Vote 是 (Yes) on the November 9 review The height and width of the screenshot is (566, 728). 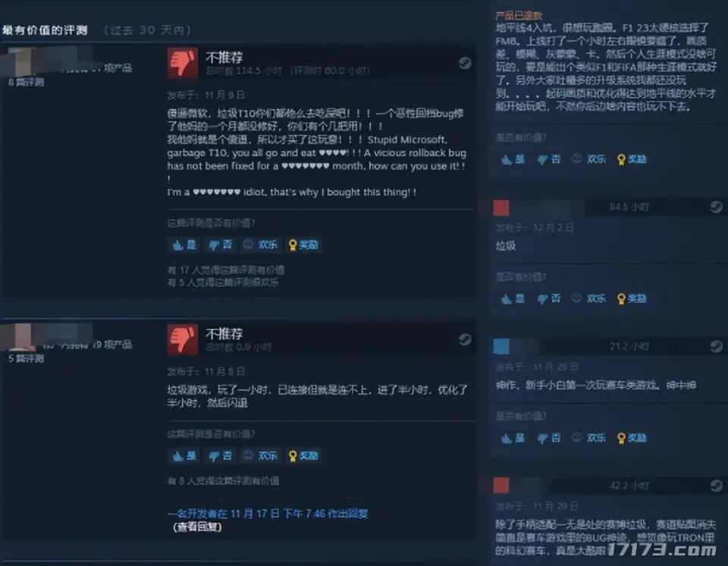184,245
